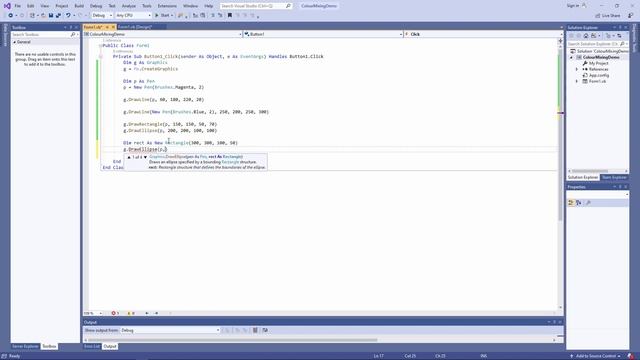Click the Navigate Backward icon in toolbar
640x360 pixels.
click(x=11, y=15)
